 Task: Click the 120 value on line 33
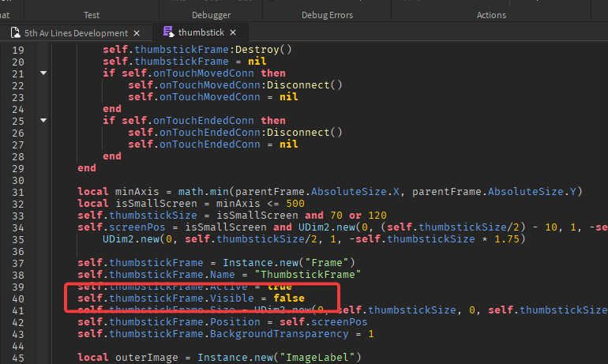[x=377, y=215]
